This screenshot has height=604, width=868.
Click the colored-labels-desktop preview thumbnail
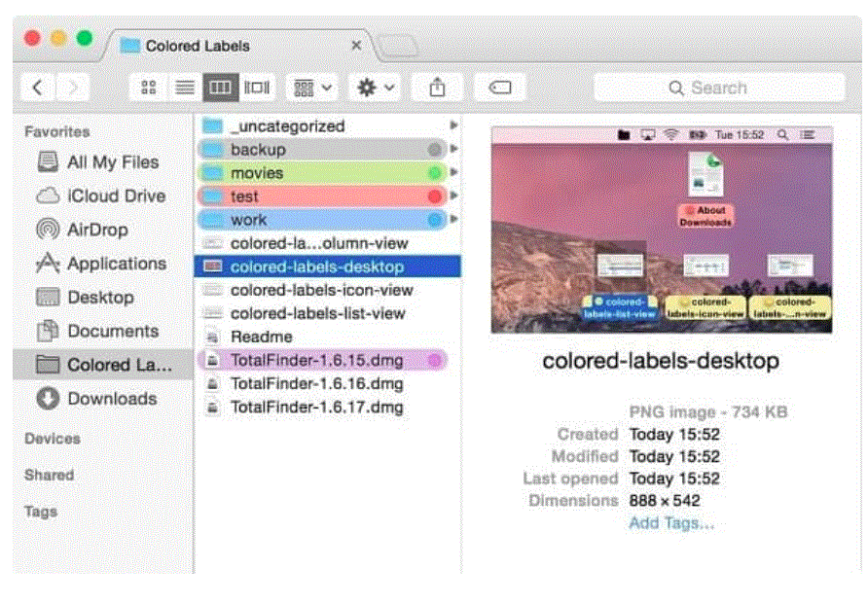(662, 230)
